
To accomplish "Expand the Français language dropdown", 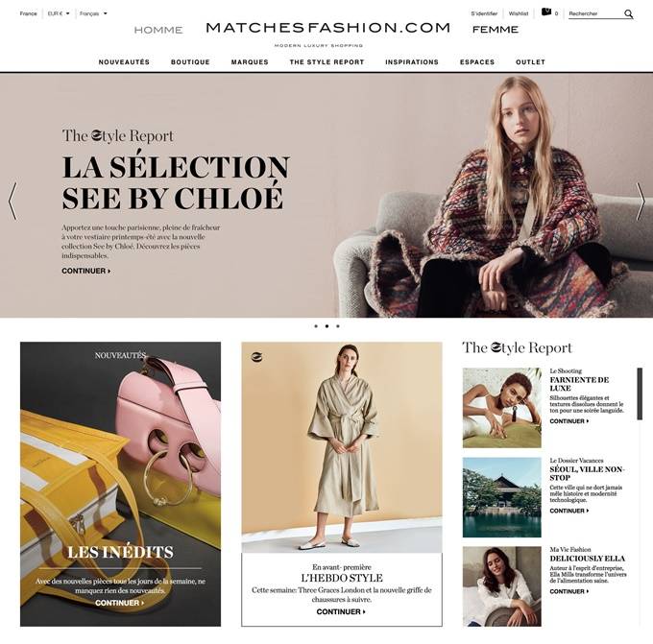I will click(93, 13).
